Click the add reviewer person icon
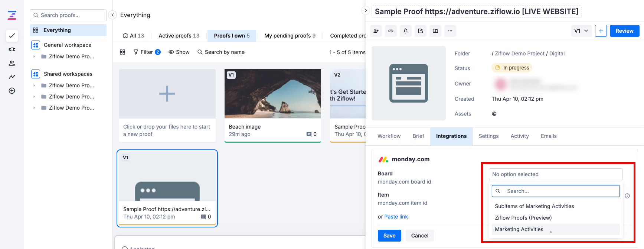The image size is (644, 249). pos(376,31)
